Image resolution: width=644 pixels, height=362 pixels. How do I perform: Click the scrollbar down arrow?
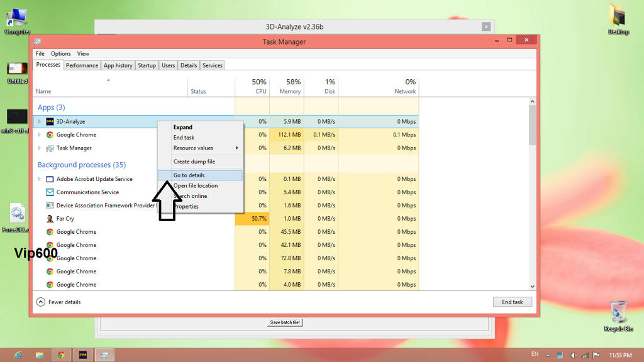tap(532, 287)
